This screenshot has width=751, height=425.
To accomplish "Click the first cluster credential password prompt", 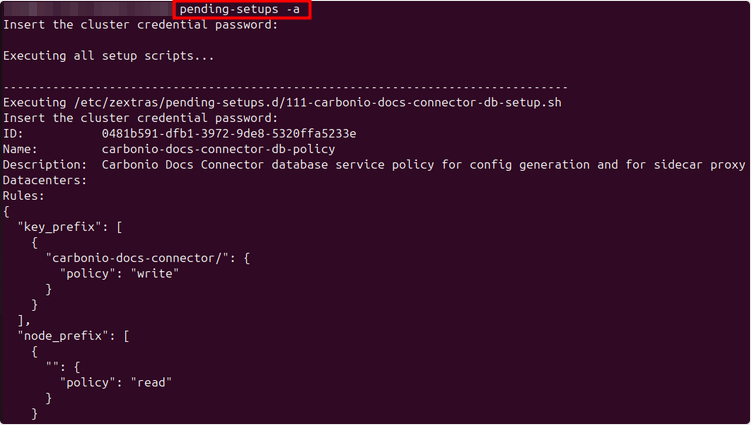I will 140,24.
